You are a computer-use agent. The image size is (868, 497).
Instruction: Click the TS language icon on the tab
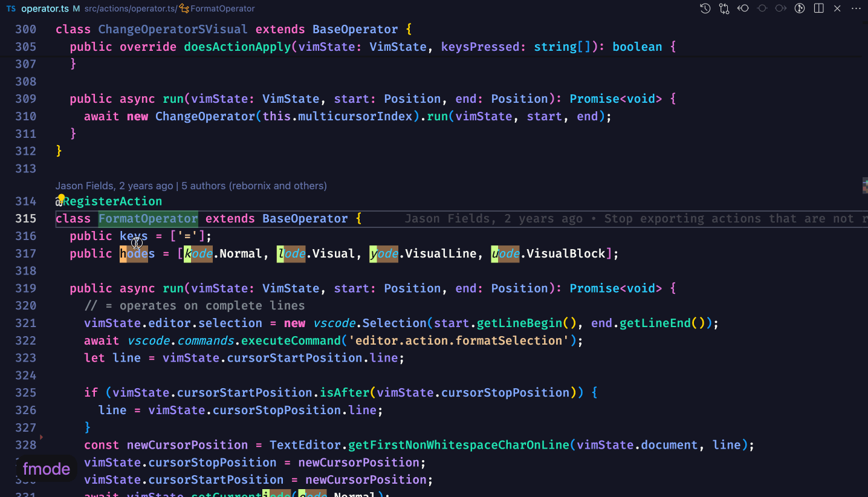[x=11, y=8]
